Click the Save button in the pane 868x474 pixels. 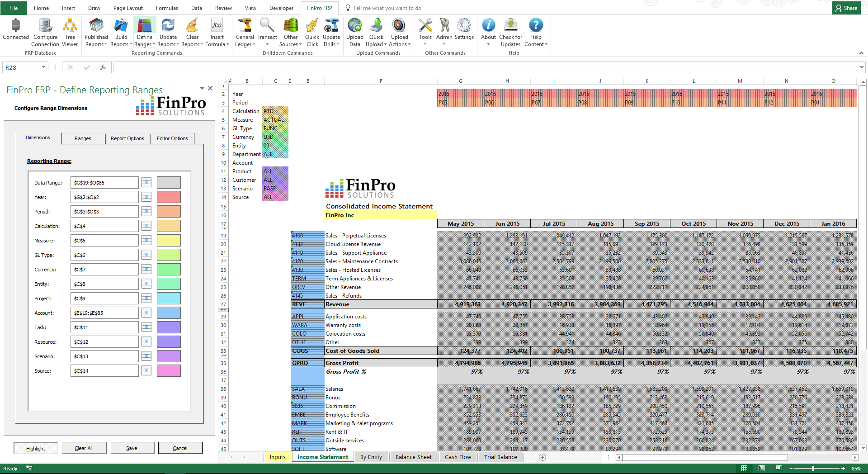[132, 448]
